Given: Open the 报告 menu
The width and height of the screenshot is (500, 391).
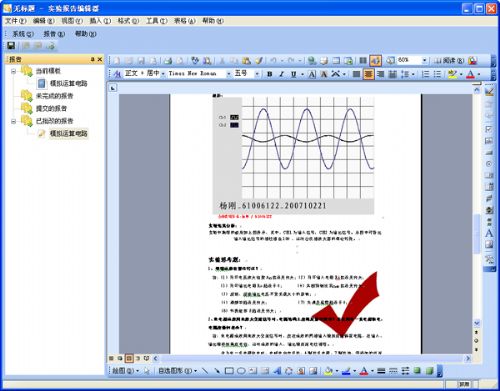Looking at the screenshot, I should click(x=54, y=34).
